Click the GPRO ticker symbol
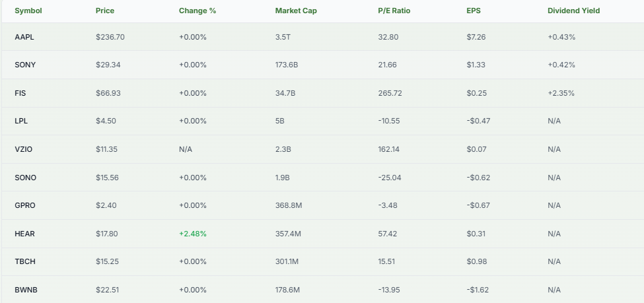 pyautogui.click(x=25, y=205)
